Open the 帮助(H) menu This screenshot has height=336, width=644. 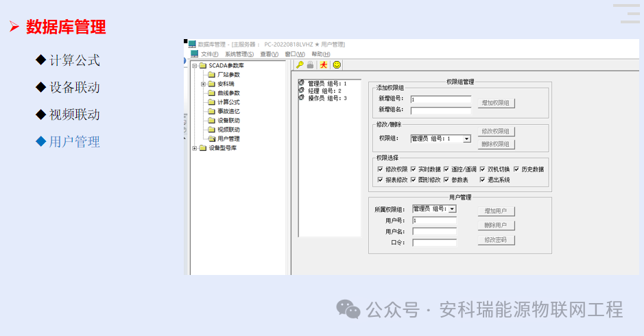[x=321, y=54]
